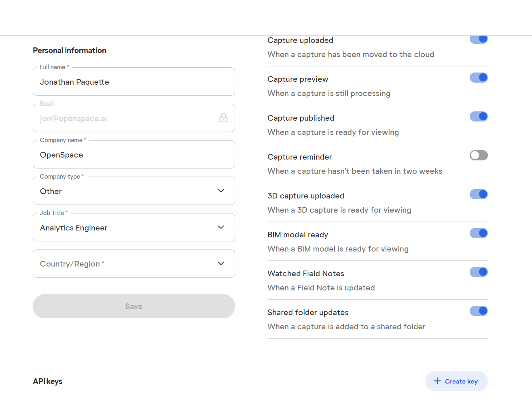Turn off Watched Field Notes updates
The width and height of the screenshot is (532, 403).
[479, 272]
